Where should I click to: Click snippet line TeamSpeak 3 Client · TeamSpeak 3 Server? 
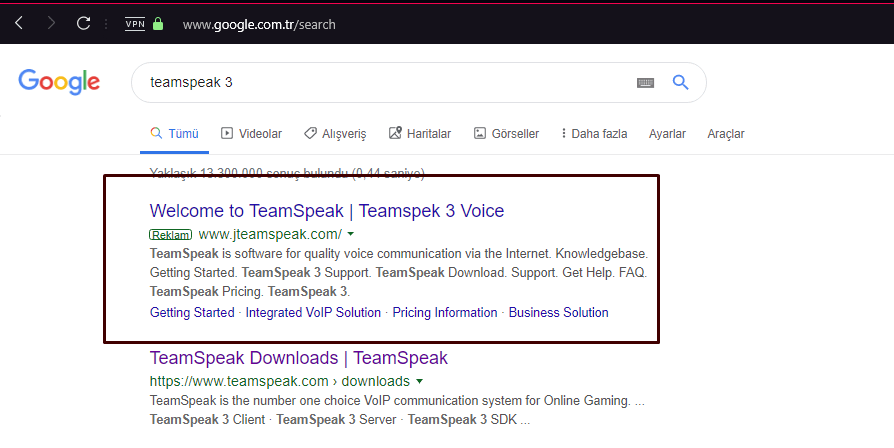(340, 420)
